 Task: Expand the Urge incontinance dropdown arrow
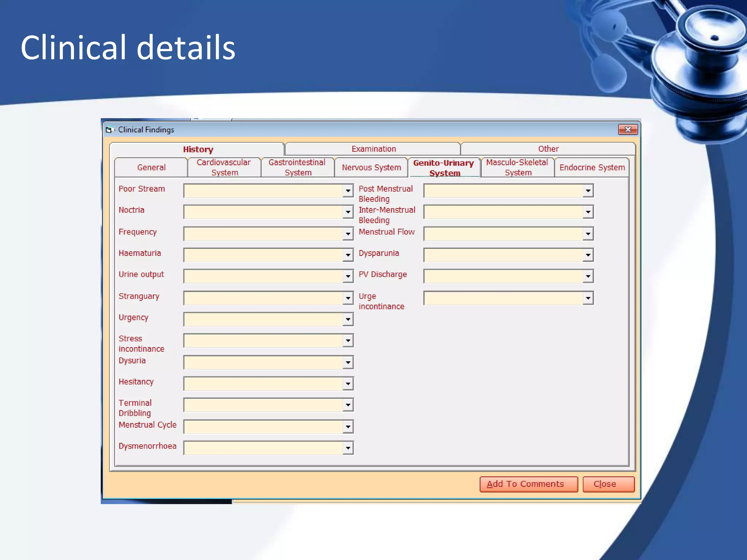588,298
